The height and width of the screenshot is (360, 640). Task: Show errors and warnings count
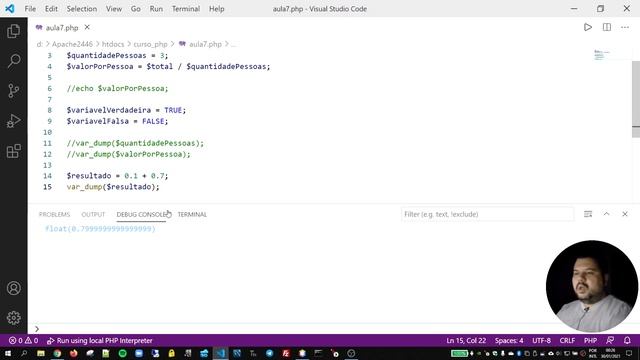click(23, 340)
